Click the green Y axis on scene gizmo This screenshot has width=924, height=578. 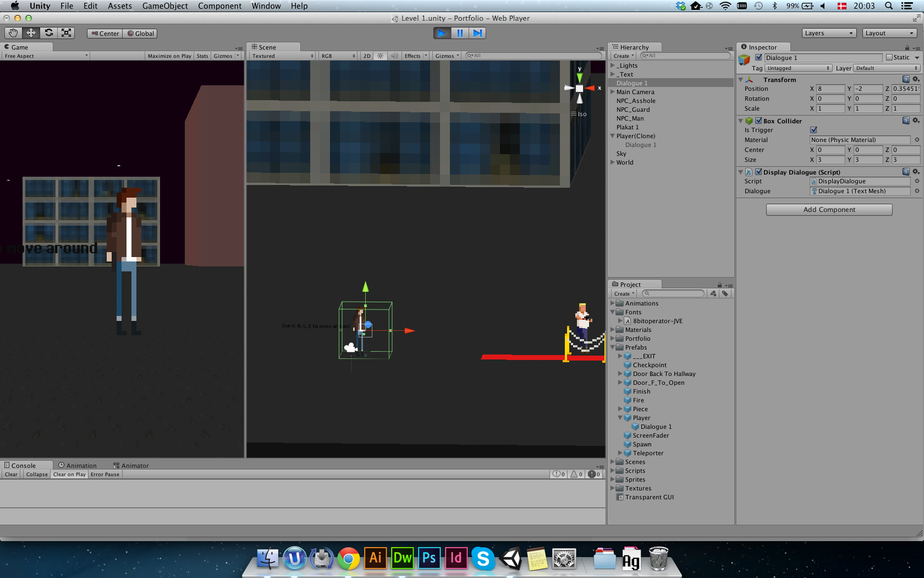pyautogui.click(x=579, y=77)
